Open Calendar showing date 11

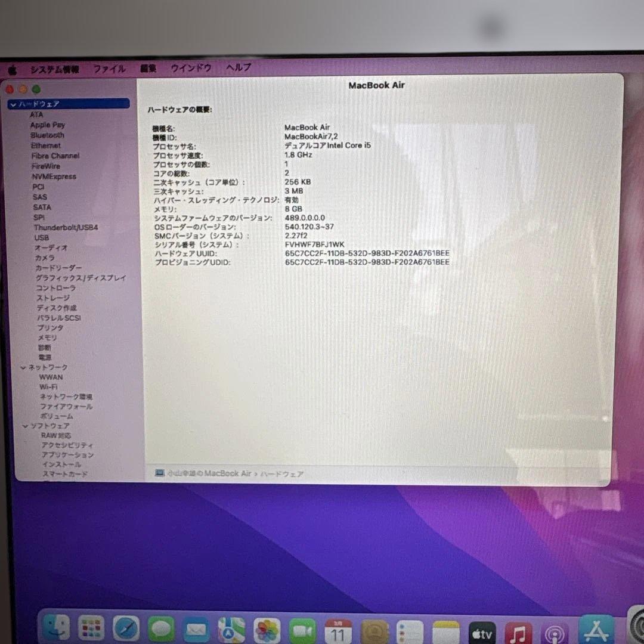[338, 631]
